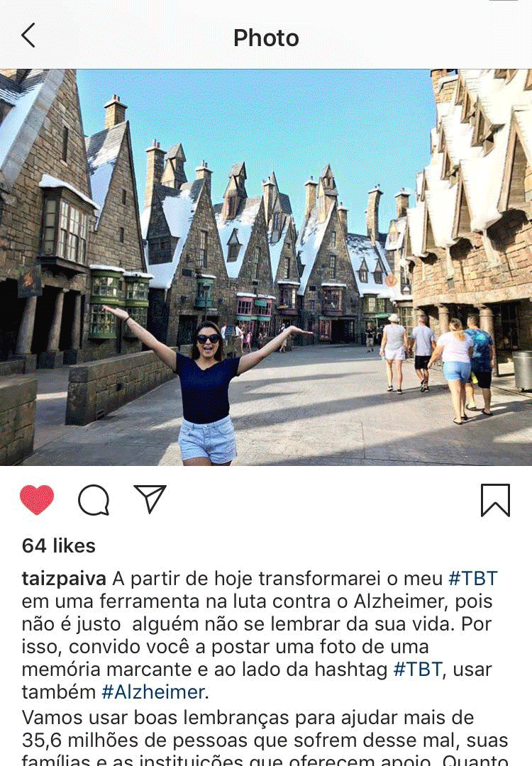Open the taizpaiva profile from the caption
The image size is (532, 766).
(x=64, y=579)
